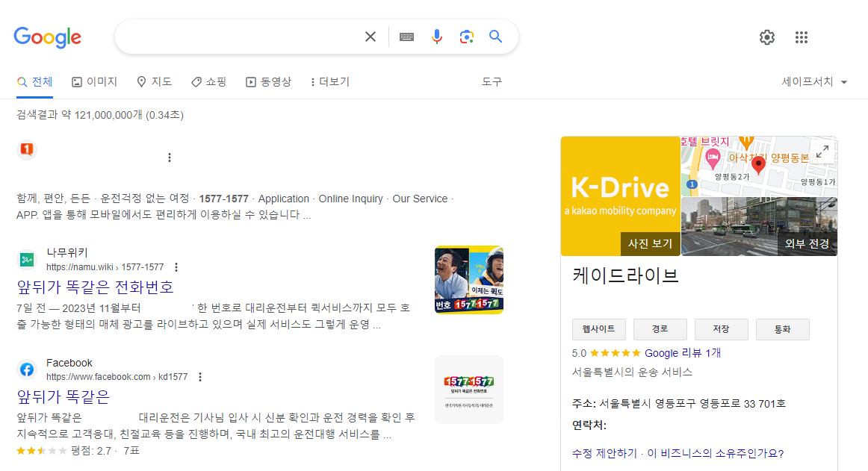Click the 경로 directions button
Viewport: 868px width, 471px height.
click(660, 329)
